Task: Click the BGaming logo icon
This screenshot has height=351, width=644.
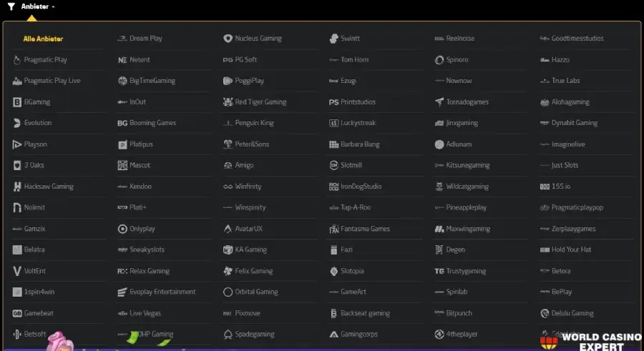Action: [17, 102]
